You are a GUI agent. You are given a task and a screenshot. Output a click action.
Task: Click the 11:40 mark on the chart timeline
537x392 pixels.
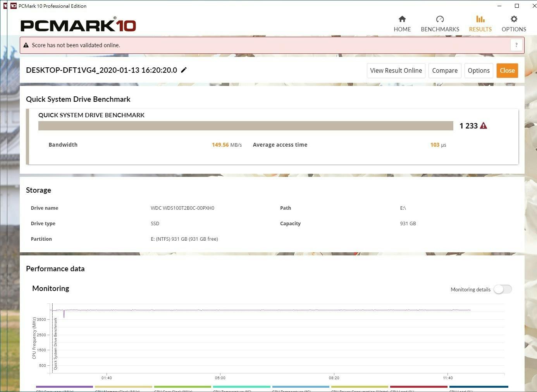pos(448,378)
